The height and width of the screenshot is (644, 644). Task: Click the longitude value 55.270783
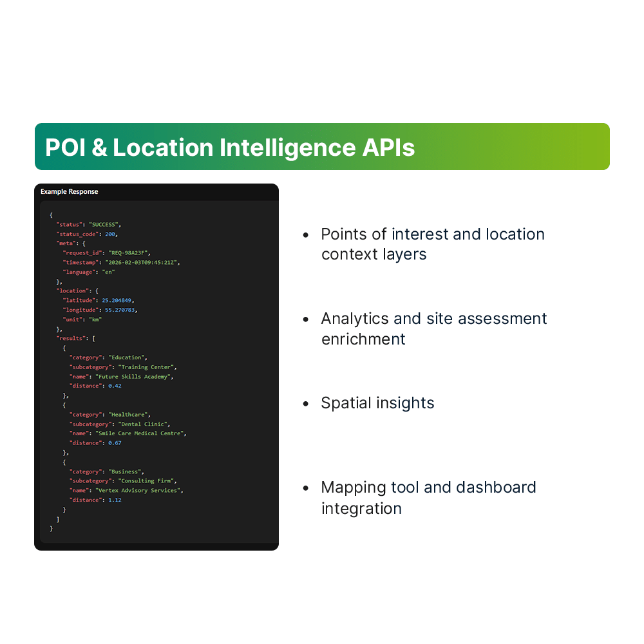coord(120,310)
